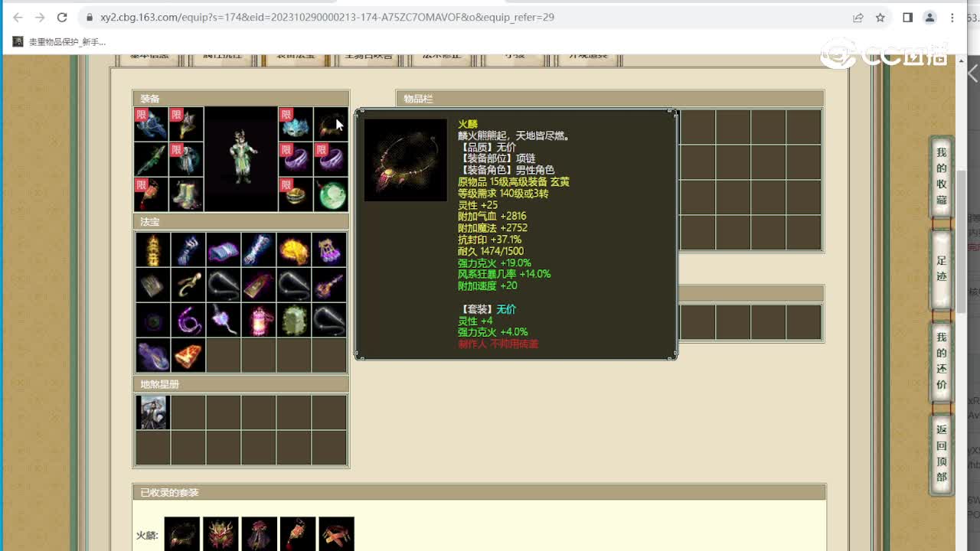The height and width of the screenshot is (551, 980).
Task: Click the blue winged equipment icon marked 限
Action: tap(152, 124)
